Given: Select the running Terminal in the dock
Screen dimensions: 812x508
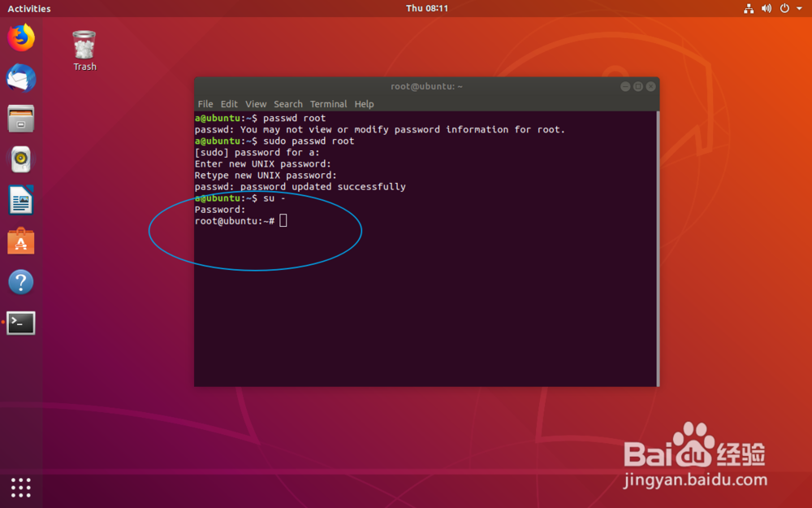Looking at the screenshot, I should click(20, 322).
